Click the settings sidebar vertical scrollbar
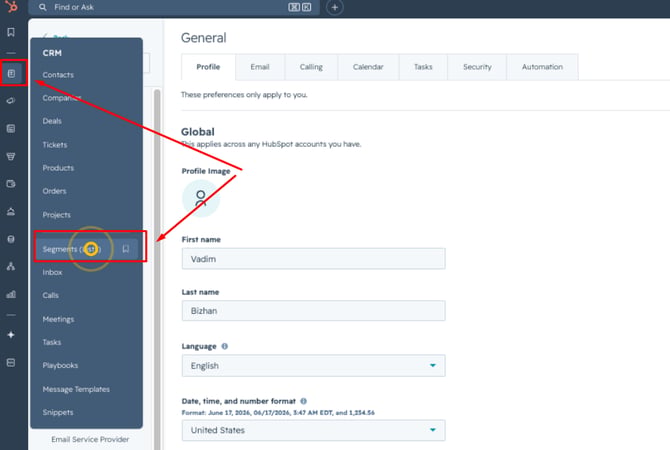Screen dimensions: 670x450 157,269
